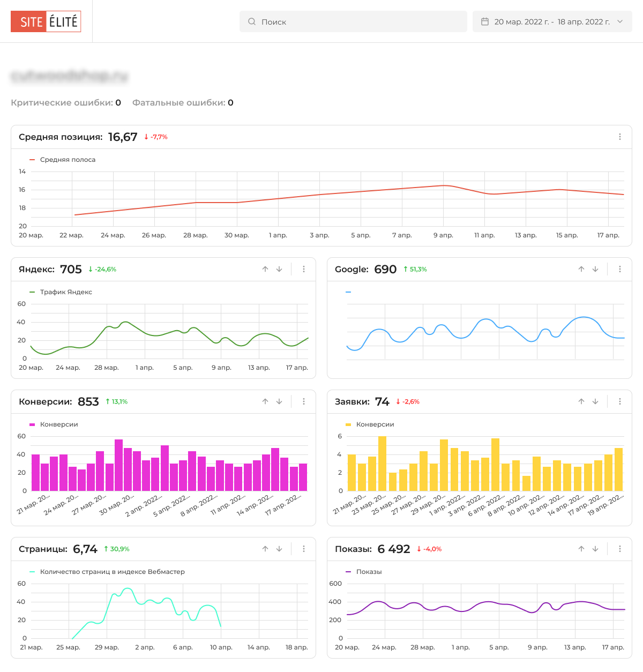Click Фатальные ошибки: 0 label
The image size is (643, 672).
[x=183, y=102]
